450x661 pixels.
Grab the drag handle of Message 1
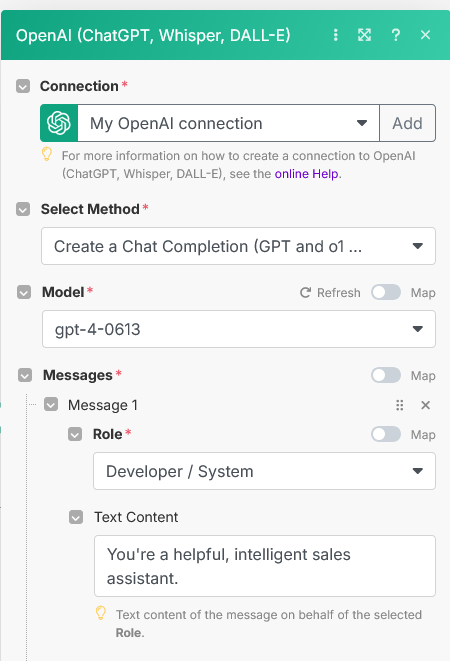pos(400,405)
